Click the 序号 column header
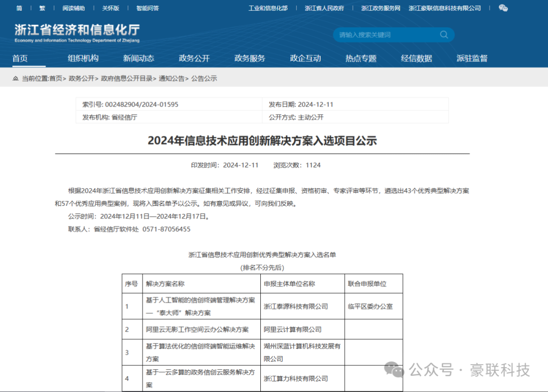Image resolution: width=548 pixels, height=392 pixels. pos(131,283)
